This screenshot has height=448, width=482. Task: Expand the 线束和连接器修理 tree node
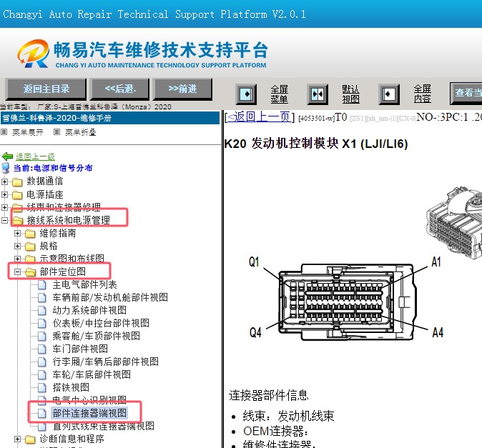click(4, 207)
